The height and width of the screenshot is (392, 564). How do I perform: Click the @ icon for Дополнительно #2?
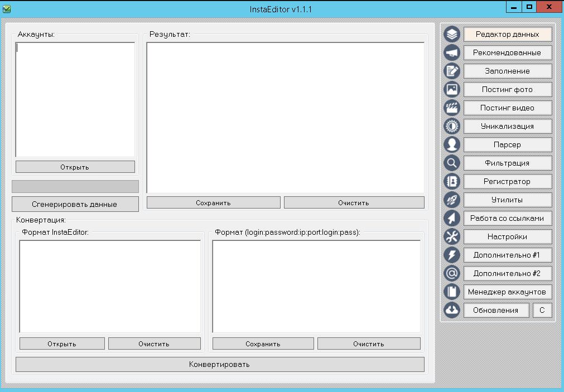pos(452,273)
